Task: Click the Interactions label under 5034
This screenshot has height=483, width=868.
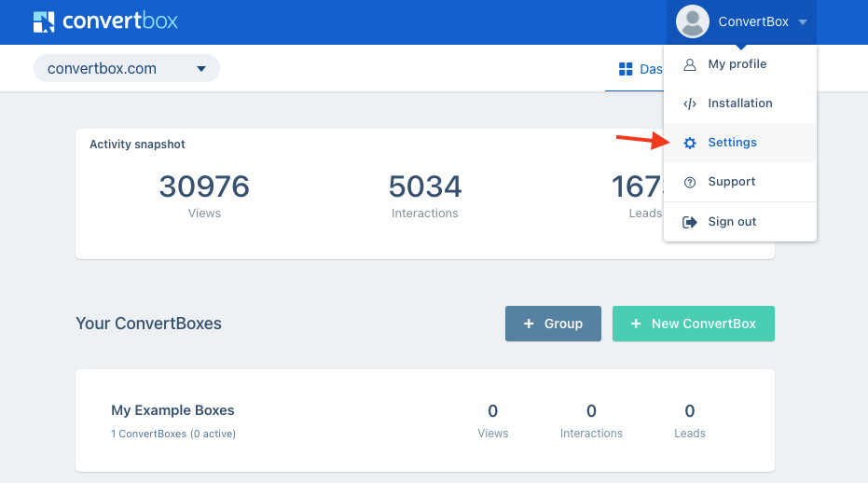Action: (x=424, y=214)
